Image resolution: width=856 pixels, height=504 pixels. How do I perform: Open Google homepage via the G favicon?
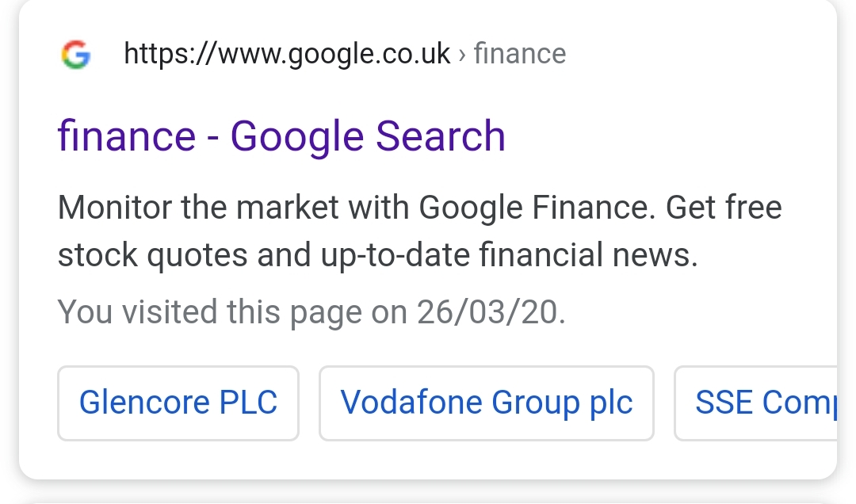(x=75, y=53)
